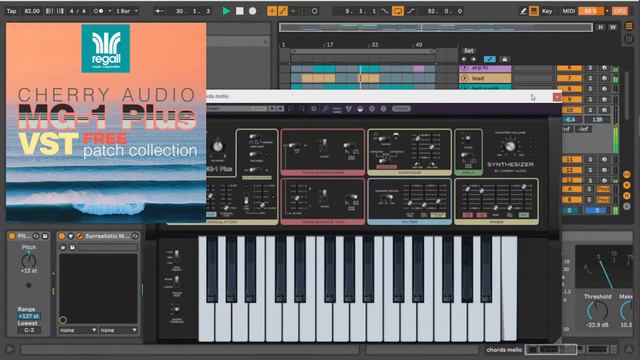This screenshot has width=640, height=360.
Task: Select the lead track header
Action: pos(485,78)
